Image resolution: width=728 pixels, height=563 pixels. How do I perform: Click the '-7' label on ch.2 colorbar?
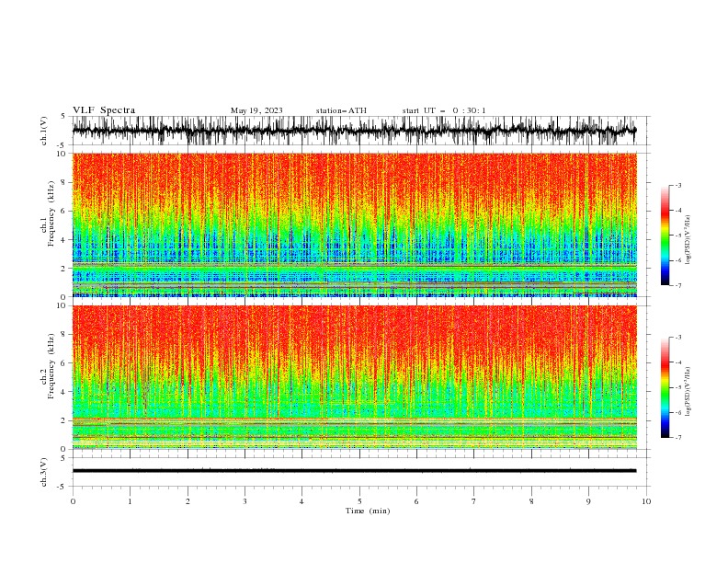click(677, 437)
